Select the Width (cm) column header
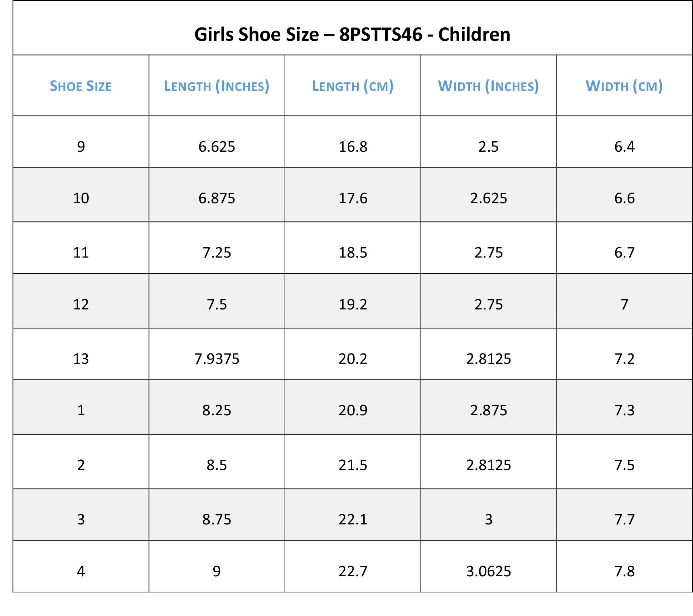 pos(624,86)
